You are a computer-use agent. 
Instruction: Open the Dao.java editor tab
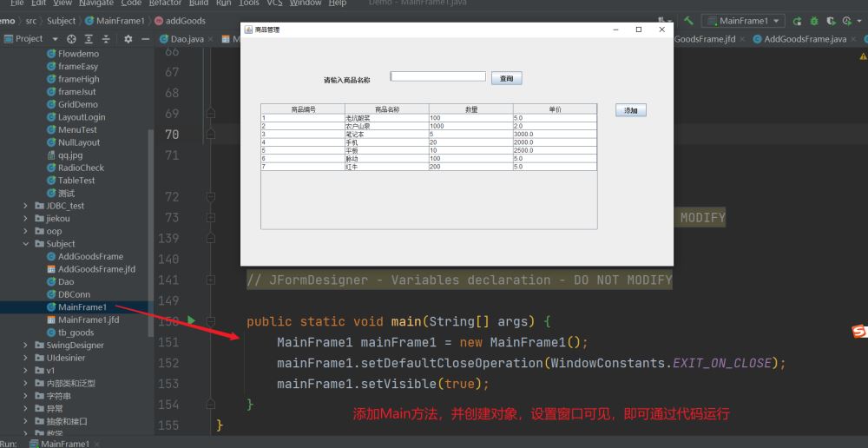pyautogui.click(x=187, y=39)
